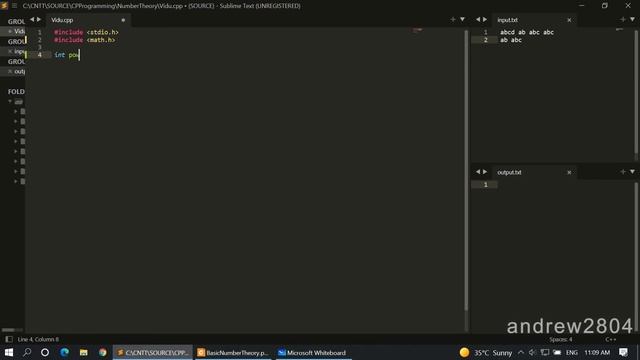The width and height of the screenshot is (640, 360).
Task: Expand the last subfolder in FOLDERS
Action: [16, 181]
